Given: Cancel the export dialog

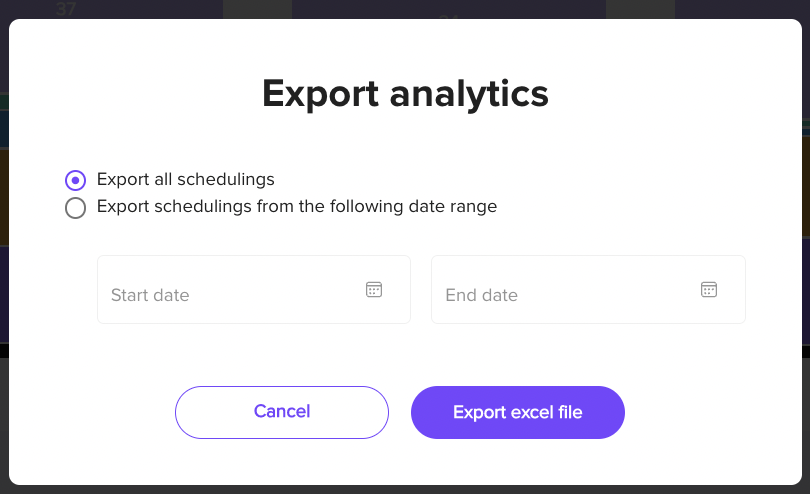Looking at the screenshot, I should click(282, 412).
